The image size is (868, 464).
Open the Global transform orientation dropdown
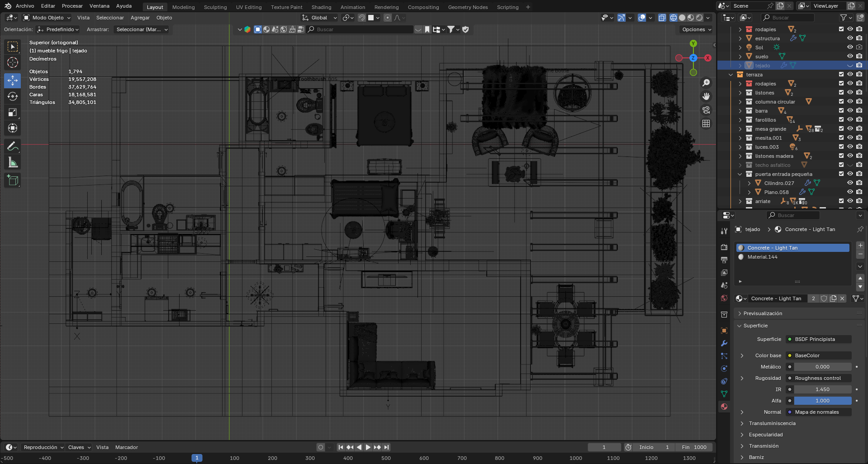click(319, 18)
